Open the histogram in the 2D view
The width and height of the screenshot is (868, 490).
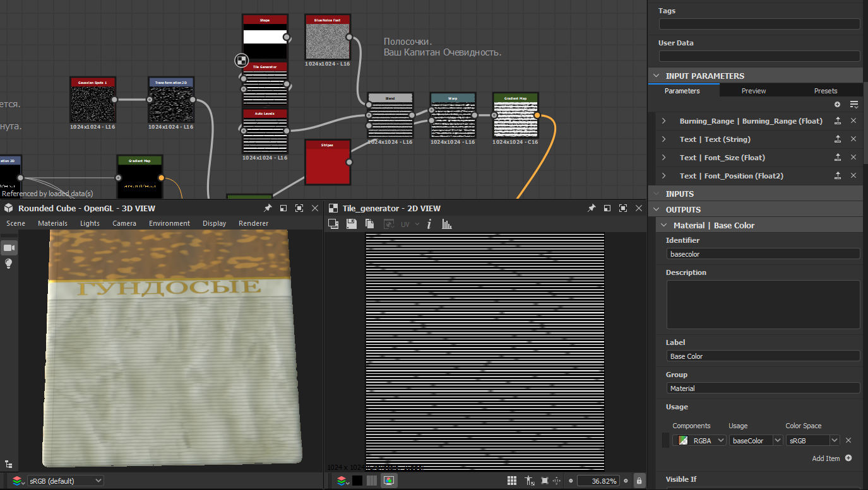click(447, 224)
